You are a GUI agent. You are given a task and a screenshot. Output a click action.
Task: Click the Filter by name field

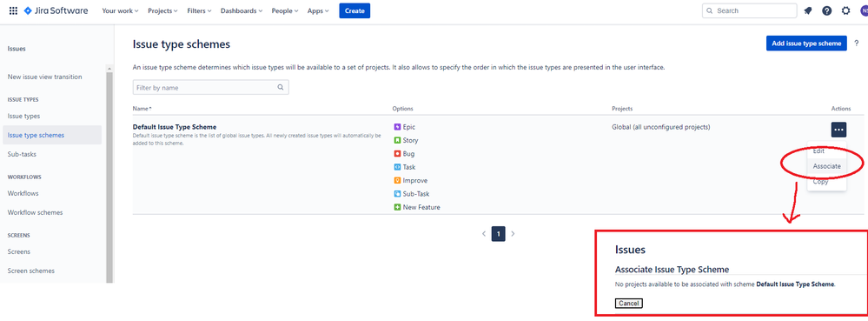[211, 87]
